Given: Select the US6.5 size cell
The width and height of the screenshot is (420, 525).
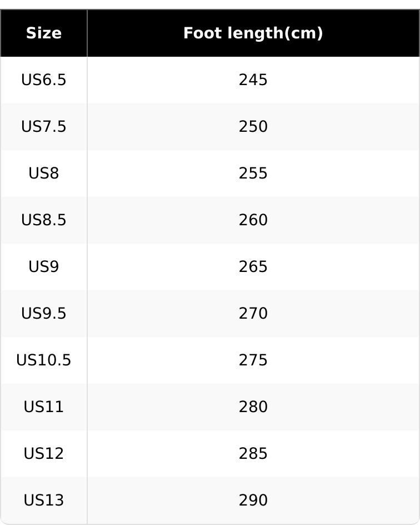Looking at the screenshot, I should click(43, 80).
